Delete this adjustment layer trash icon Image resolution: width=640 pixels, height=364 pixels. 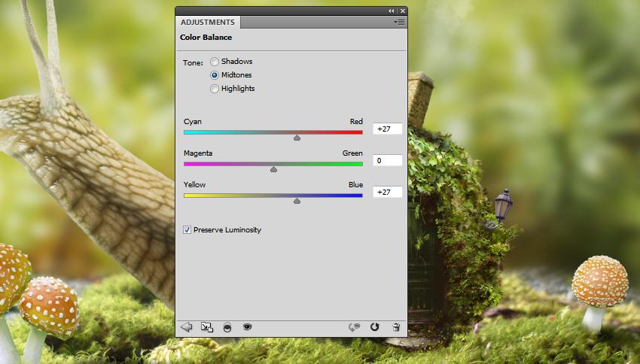pos(396,327)
